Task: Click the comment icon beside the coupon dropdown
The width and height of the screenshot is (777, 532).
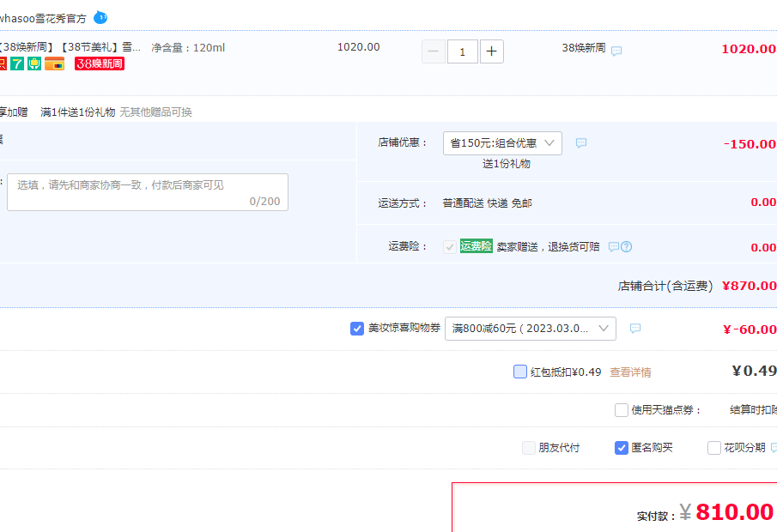Action: pyautogui.click(x=635, y=329)
